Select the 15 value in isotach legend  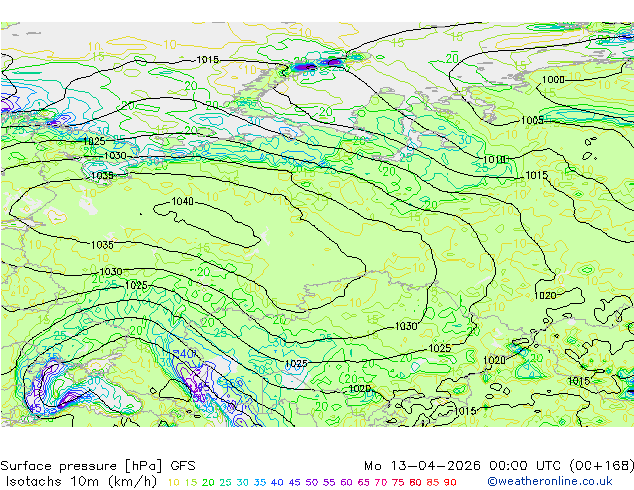pos(191,482)
